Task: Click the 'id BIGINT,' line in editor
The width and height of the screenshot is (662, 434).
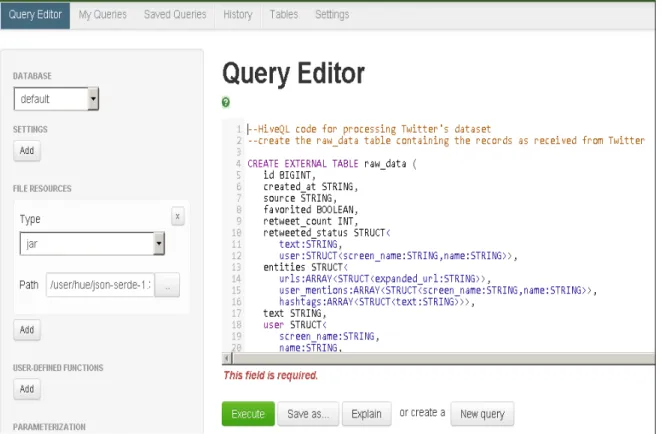Action: point(289,175)
